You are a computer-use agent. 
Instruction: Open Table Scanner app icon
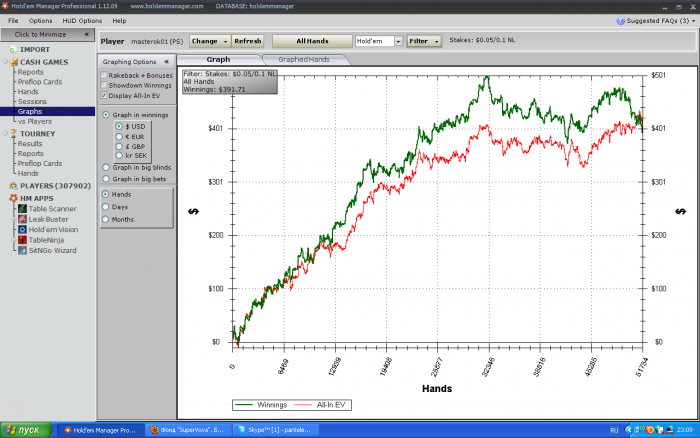(x=22, y=209)
